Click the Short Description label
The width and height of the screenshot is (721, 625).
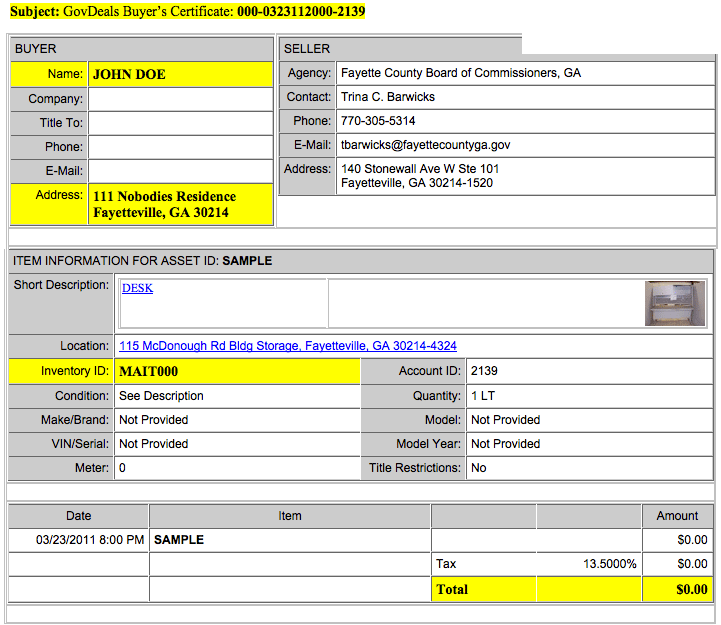[x=61, y=285]
